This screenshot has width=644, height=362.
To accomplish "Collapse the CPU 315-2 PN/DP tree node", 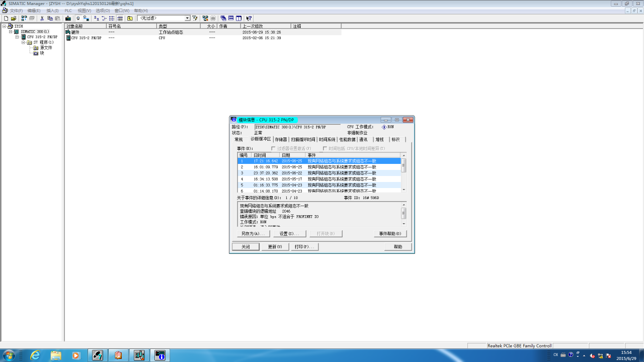I will 17,37.
